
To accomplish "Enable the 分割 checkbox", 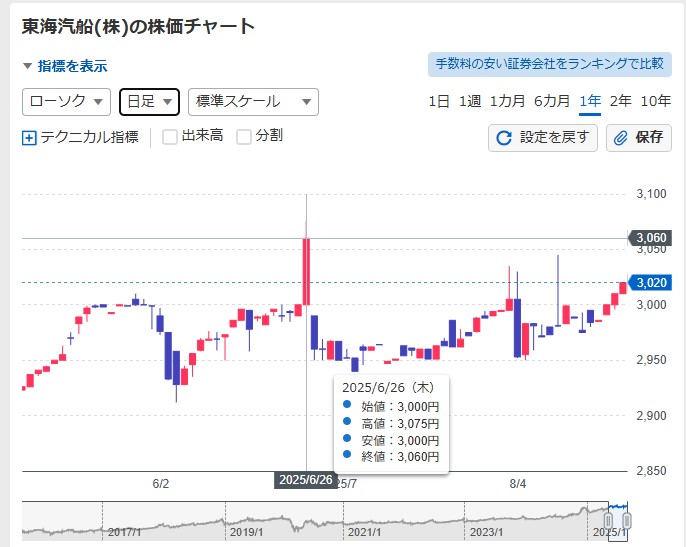I will pos(244,137).
